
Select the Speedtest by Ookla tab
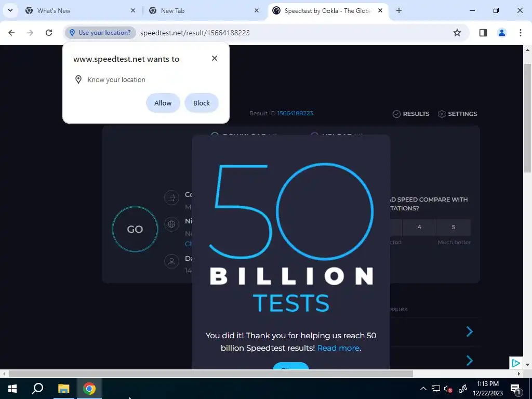click(327, 10)
